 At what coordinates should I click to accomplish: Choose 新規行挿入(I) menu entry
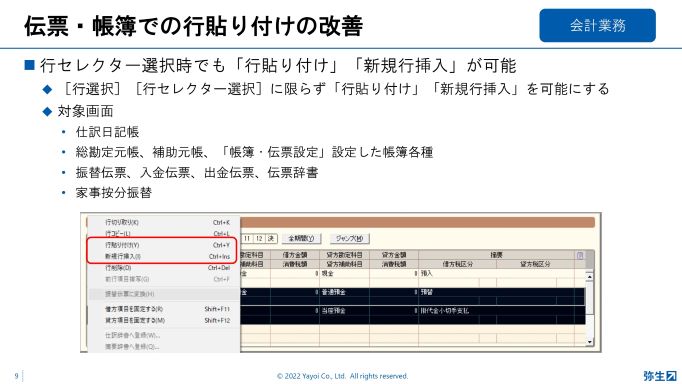(164, 256)
